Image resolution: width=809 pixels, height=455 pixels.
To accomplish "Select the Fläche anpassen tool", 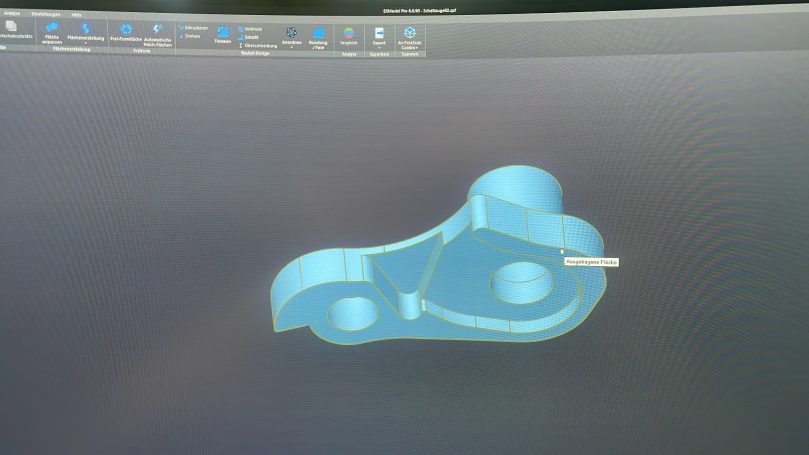I will point(52,32).
